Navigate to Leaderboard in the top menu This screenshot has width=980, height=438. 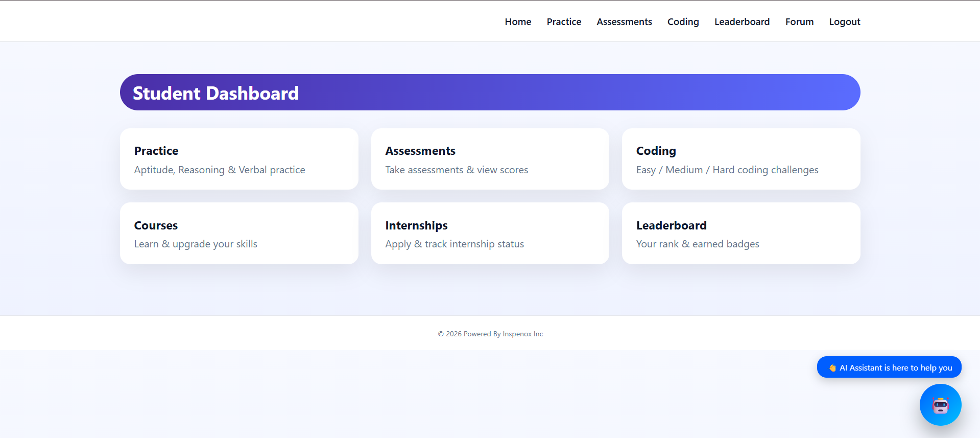point(742,22)
